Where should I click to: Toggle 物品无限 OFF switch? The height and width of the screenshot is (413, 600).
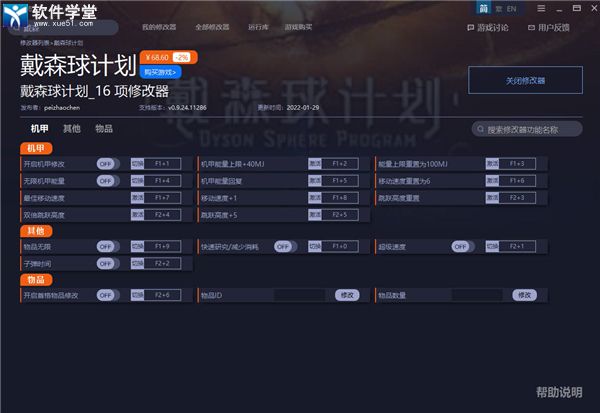107,246
